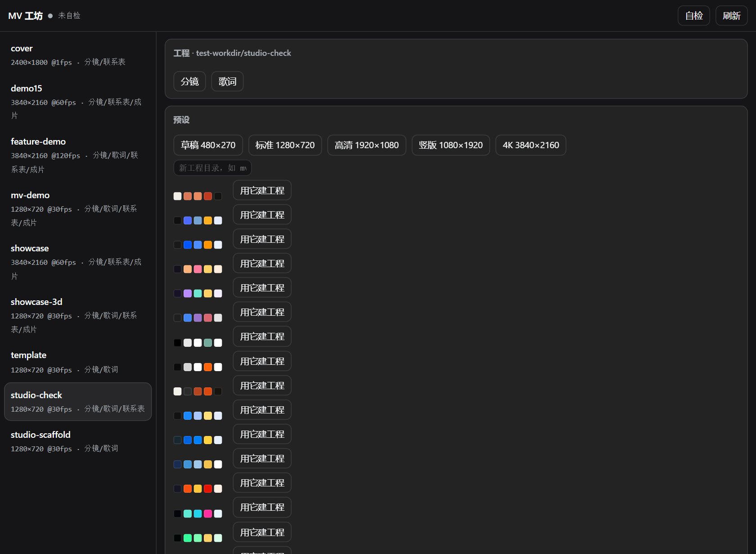Focus the 新工程目录 input field
Viewport: 756px width, 554px height.
coord(212,168)
